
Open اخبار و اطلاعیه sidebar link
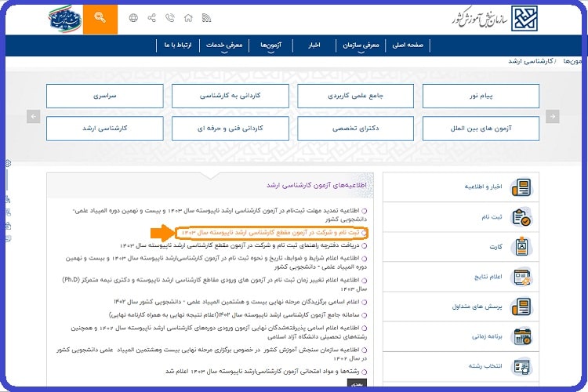click(483, 187)
